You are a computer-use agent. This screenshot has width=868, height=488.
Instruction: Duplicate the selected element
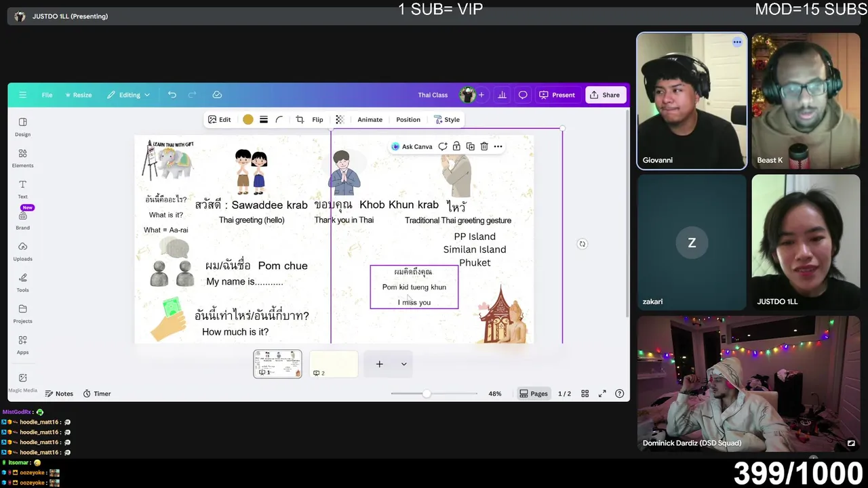[x=470, y=146]
